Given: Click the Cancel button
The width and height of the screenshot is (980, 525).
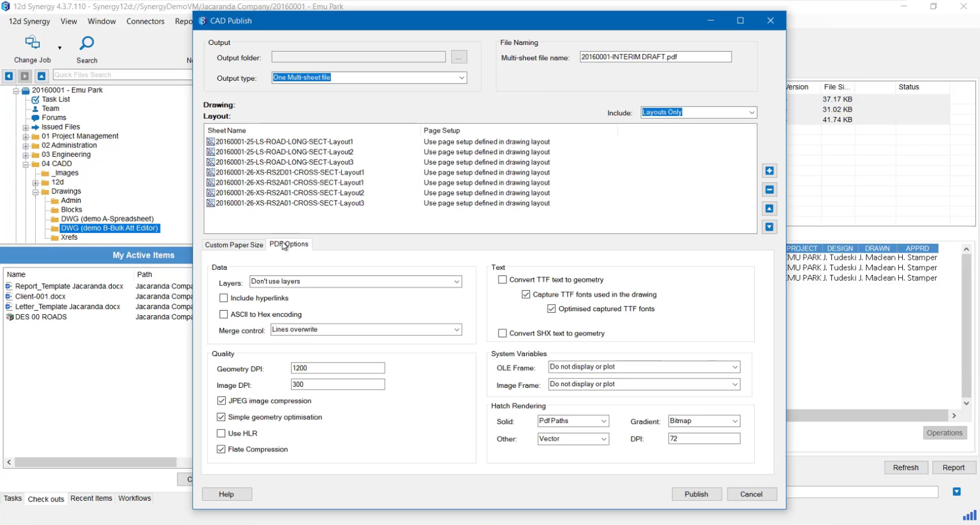Looking at the screenshot, I should pos(751,494).
